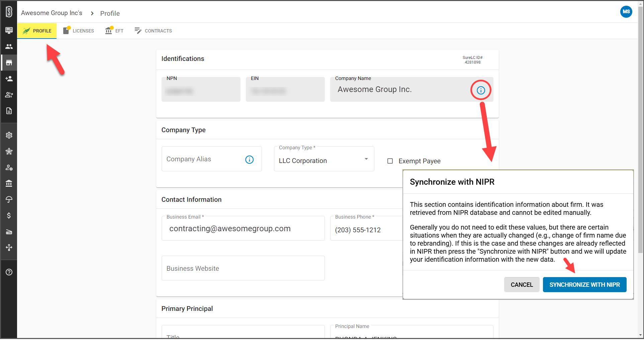This screenshot has height=340, width=644.
Task: Click the Company Type section heading
Action: point(183,130)
